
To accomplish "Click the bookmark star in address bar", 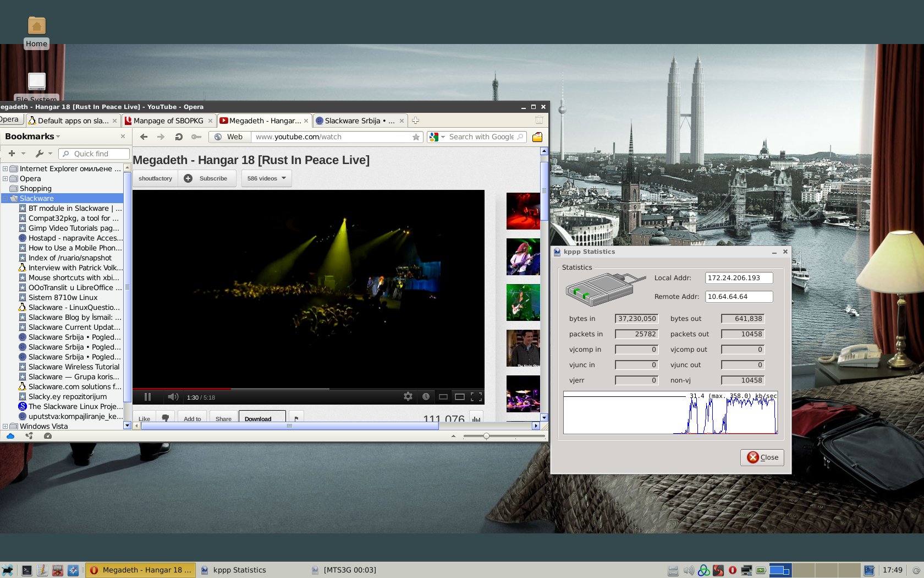I will 416,137.
